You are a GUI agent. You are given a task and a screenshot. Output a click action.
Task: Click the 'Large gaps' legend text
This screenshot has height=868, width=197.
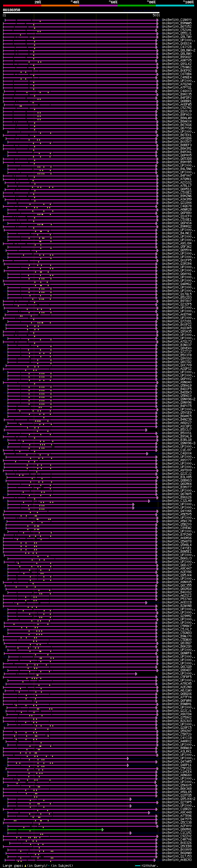pos(13,866)
